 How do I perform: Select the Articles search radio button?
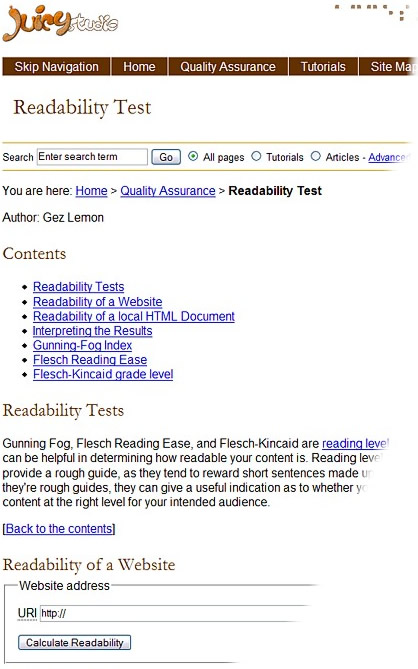coord(316,157)
